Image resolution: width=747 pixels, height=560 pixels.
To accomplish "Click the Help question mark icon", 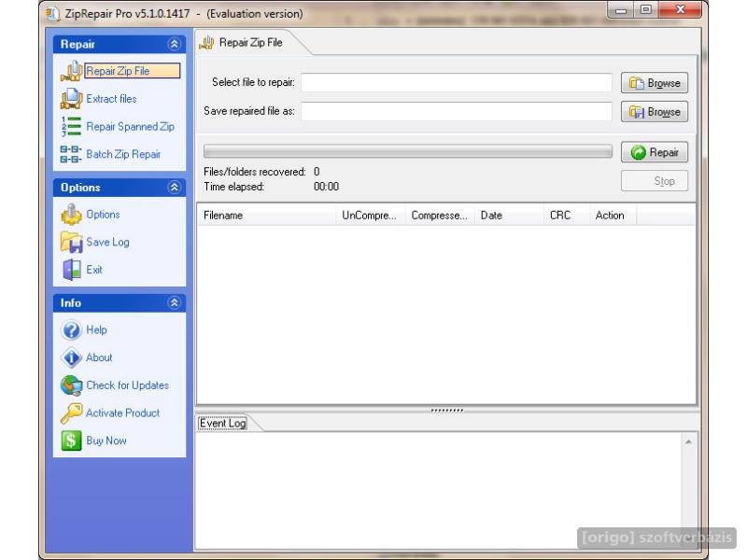I will [72, 330].
